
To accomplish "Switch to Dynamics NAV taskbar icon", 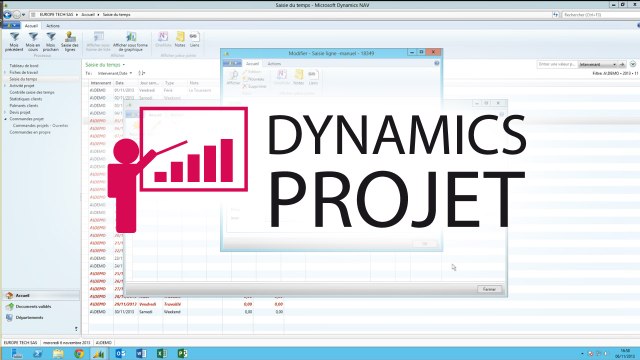I will [x=98, y=353].
